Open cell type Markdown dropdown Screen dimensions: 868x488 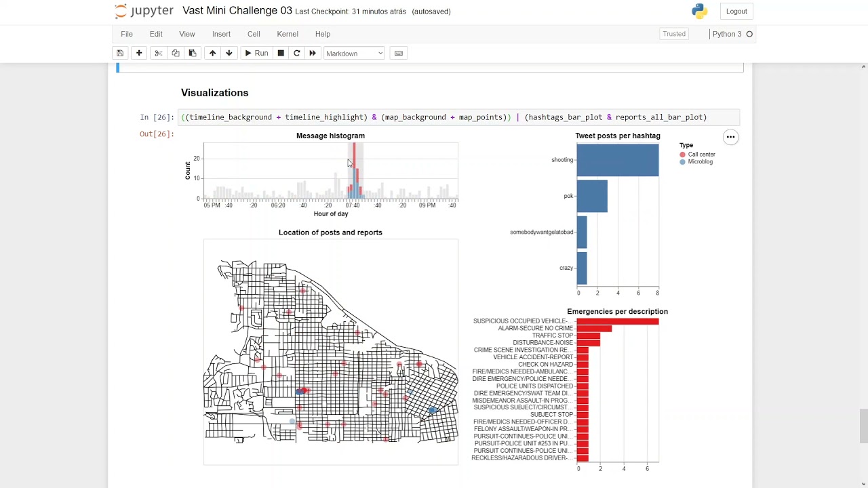(x=354, y=53)
